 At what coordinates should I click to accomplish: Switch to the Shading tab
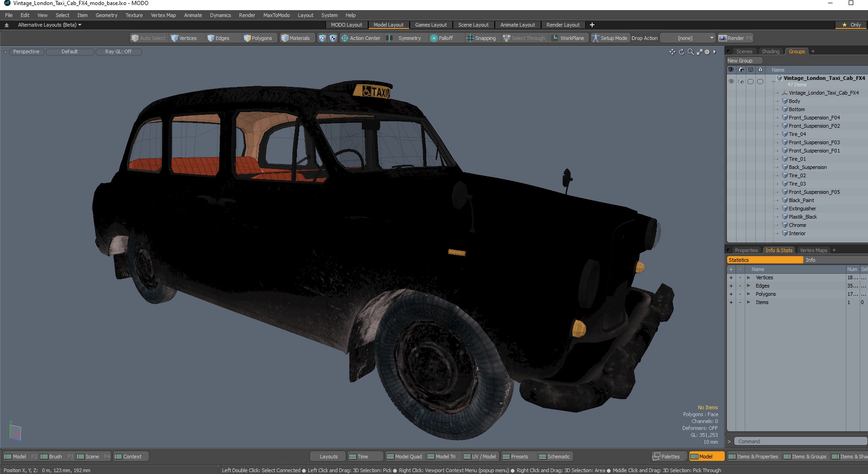click(x=770, y=51)
